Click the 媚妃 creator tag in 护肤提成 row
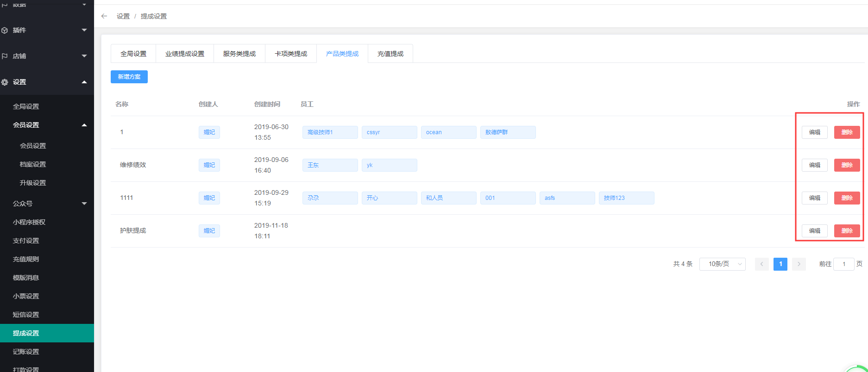The width and height of the screenshot is (868, 372). click(209, 231)
